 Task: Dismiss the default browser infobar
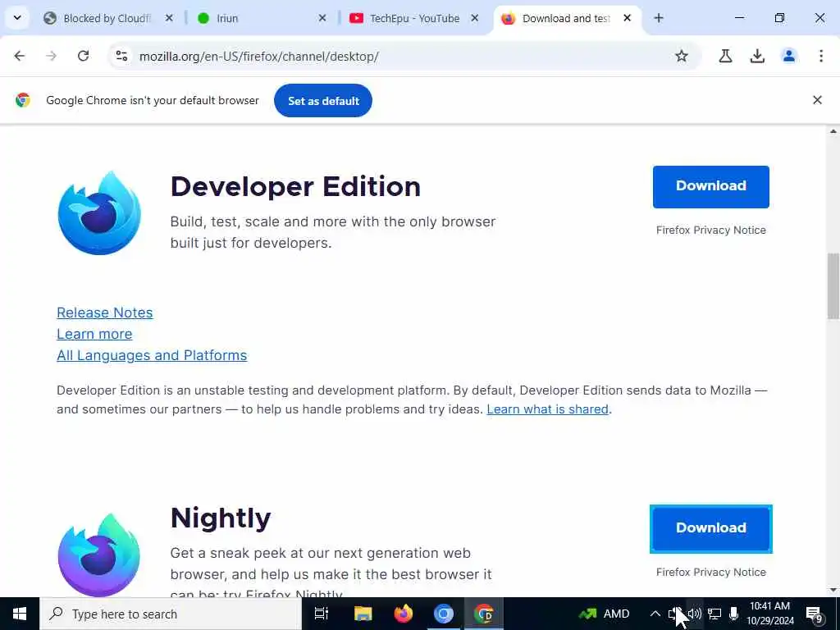(817, 100)
